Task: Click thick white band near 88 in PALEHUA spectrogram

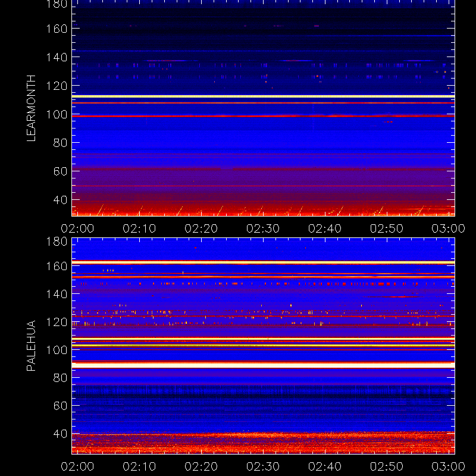Action: pos(263,365)
